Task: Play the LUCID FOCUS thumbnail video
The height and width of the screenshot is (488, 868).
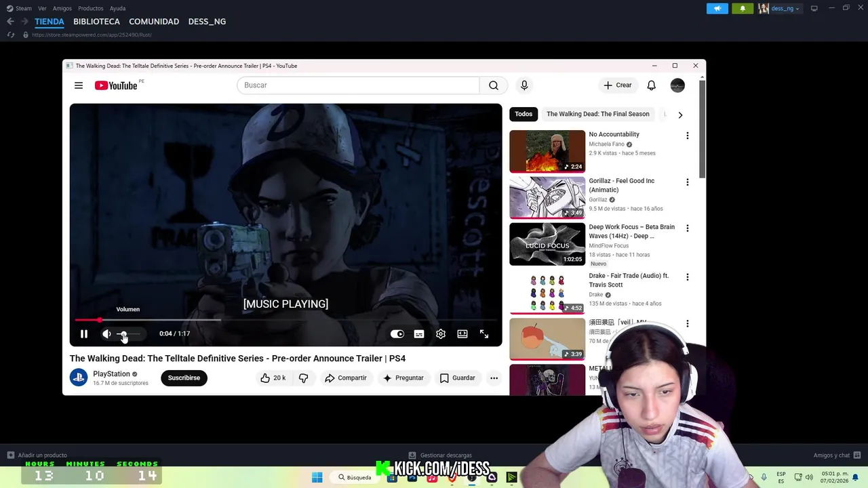Action: click(x=547, y=244)
